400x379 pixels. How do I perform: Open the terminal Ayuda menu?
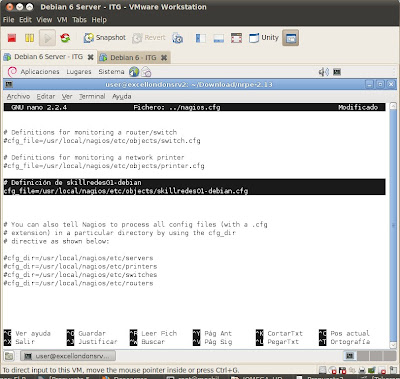122,96
